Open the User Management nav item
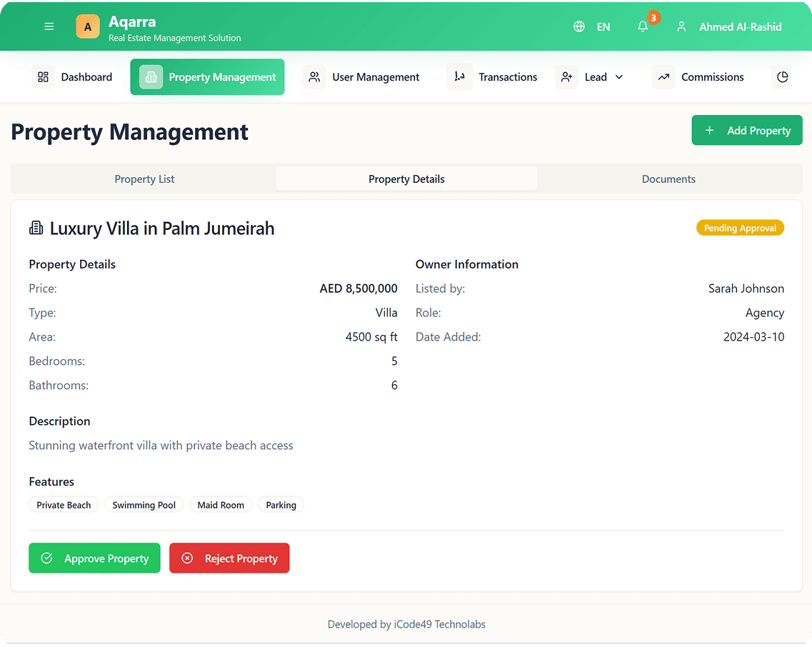Viewport: 812px width, 647px height. coord(361,76)
